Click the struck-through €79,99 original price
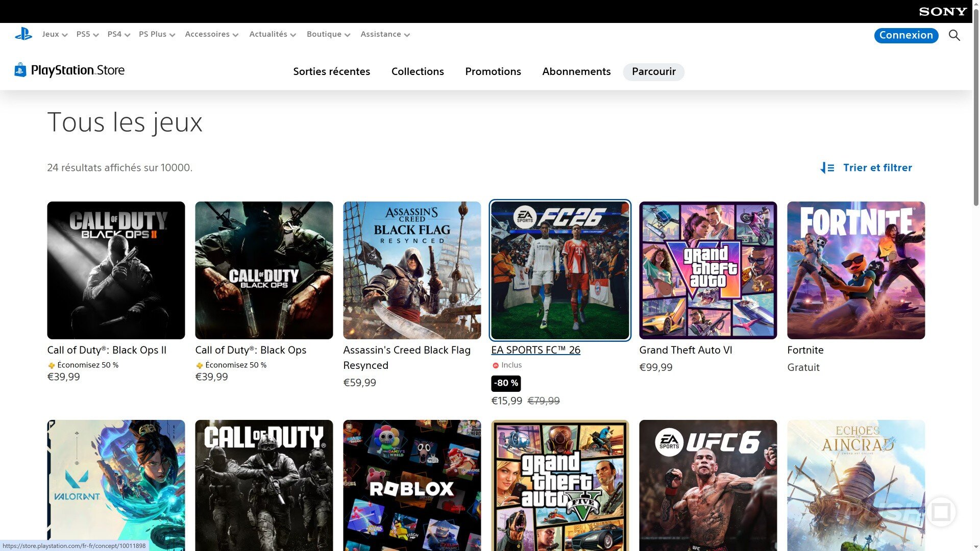 [544, 401]
